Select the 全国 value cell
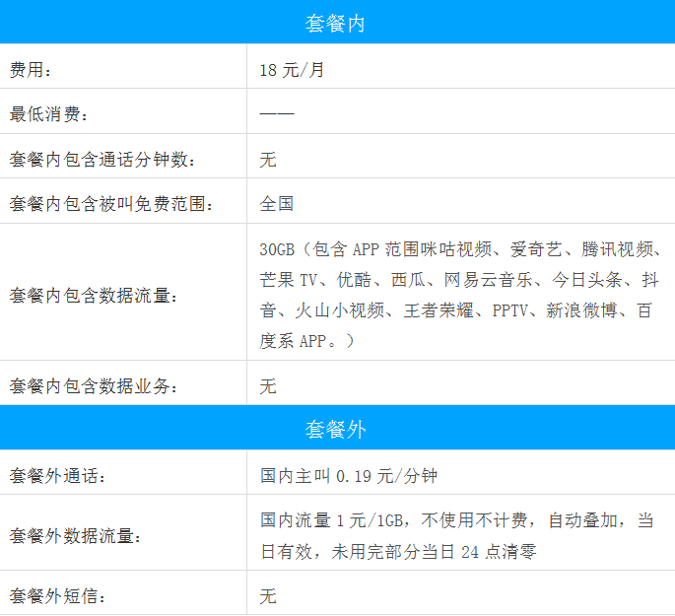Image resolution: width=675 pixels, height=616 pixels. (277, 204)
